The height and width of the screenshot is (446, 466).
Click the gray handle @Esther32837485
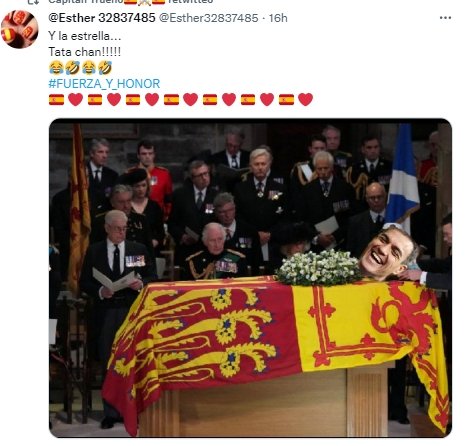pos(208,18)
